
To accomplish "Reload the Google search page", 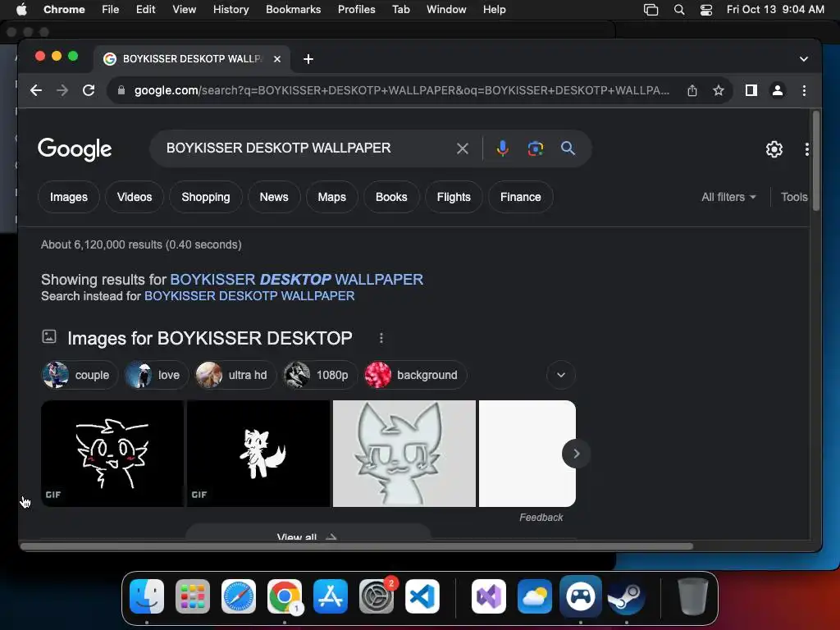I will coord(89,90).
